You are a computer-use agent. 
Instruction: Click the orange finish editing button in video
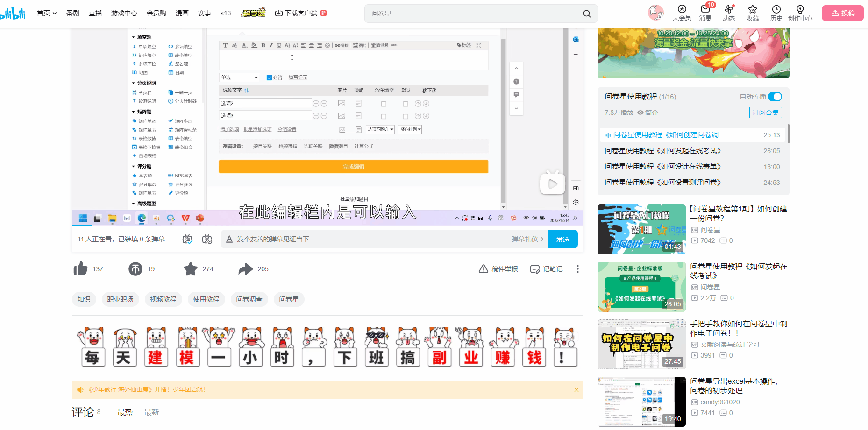pos(354,167)
